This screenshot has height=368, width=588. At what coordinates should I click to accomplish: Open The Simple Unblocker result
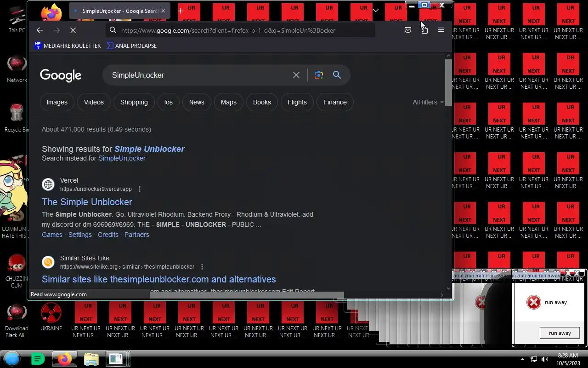(87, 202)
